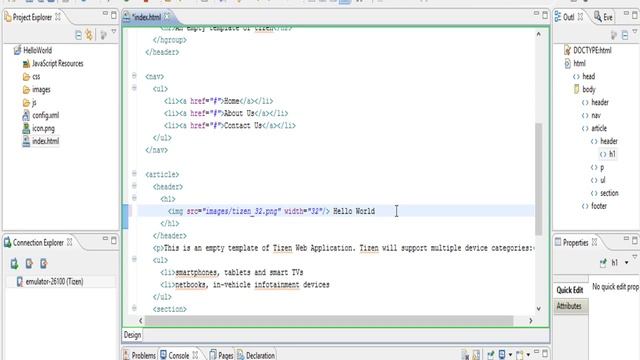This screenshot has height=360, width=640.
Task: Click editor scroll down arrow
Action: (538, 309)
